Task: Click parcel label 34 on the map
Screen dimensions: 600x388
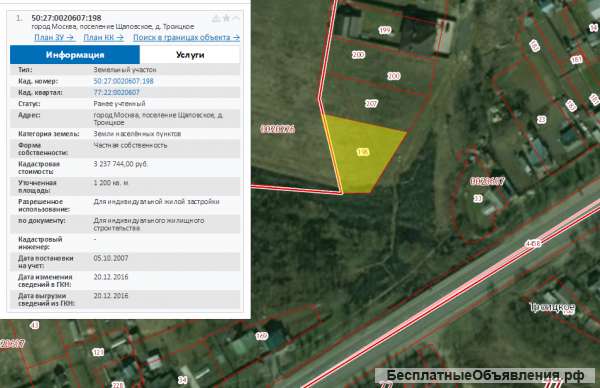Action: [183, 380]
